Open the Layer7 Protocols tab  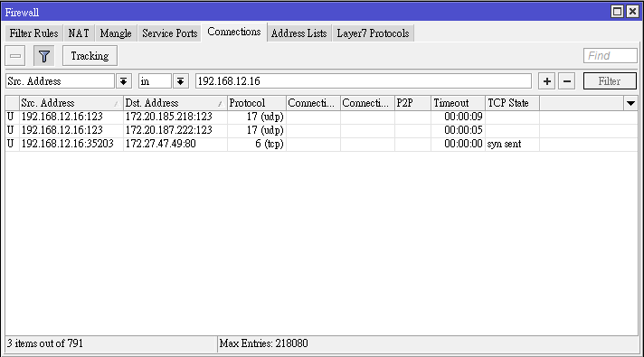click(x=373, y=33)
